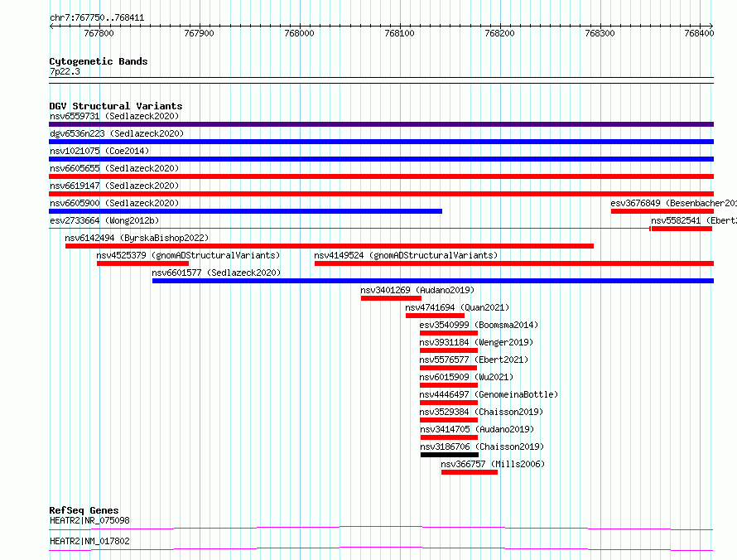Open nsv6015909 (Wu2021) variant label
Image resolution: width=737 pixels, height=560 pixels.
[466, 377]
